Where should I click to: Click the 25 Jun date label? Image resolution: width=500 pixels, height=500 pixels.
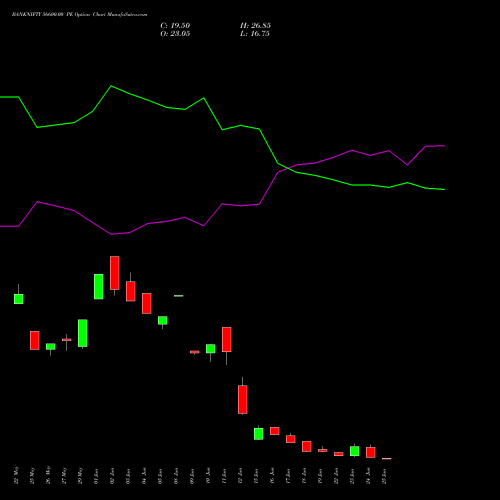click(x=384, y=476)
